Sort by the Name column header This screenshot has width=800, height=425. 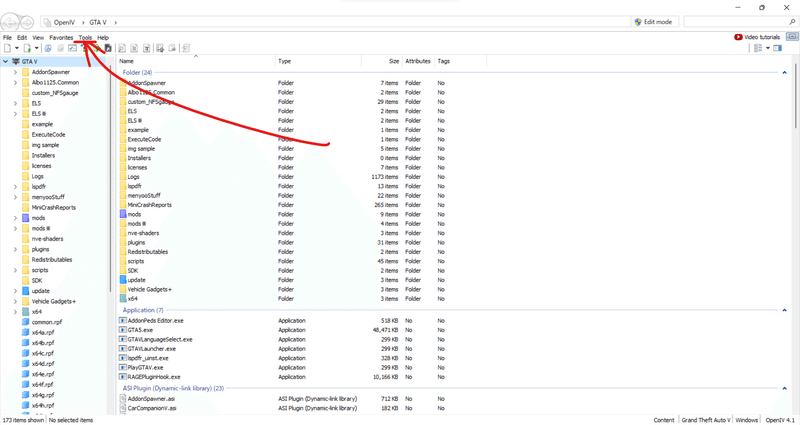(x=197, y=61)
